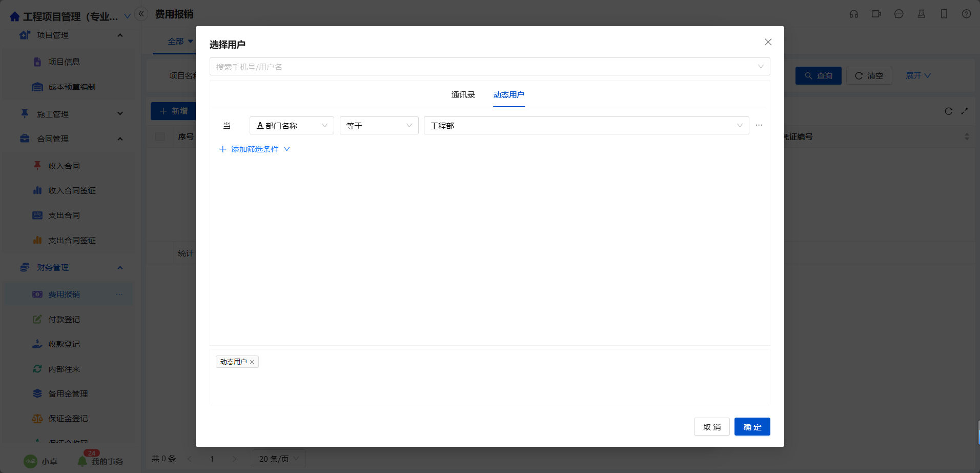
Task: Open the 等于 operator dropdown
Action: tap(379, 126)
